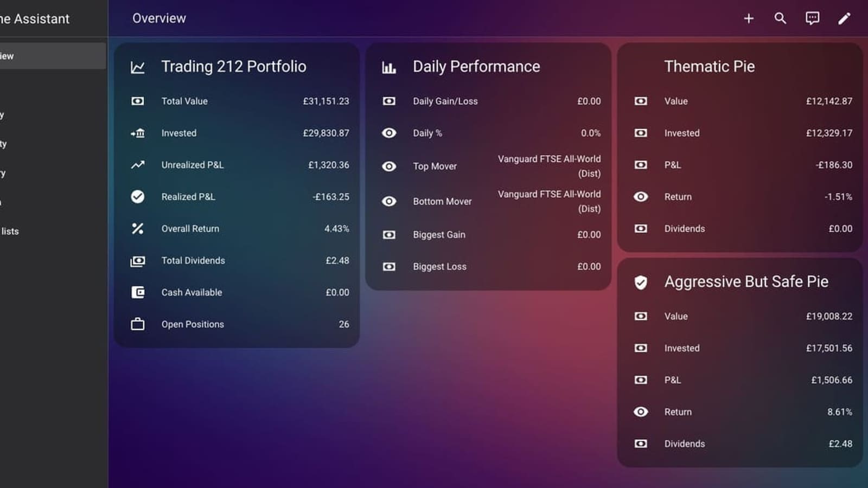Viewport: 868px width, 488px height.
Task: Click the plus add icon in header
Action: (x=749, y=18)
